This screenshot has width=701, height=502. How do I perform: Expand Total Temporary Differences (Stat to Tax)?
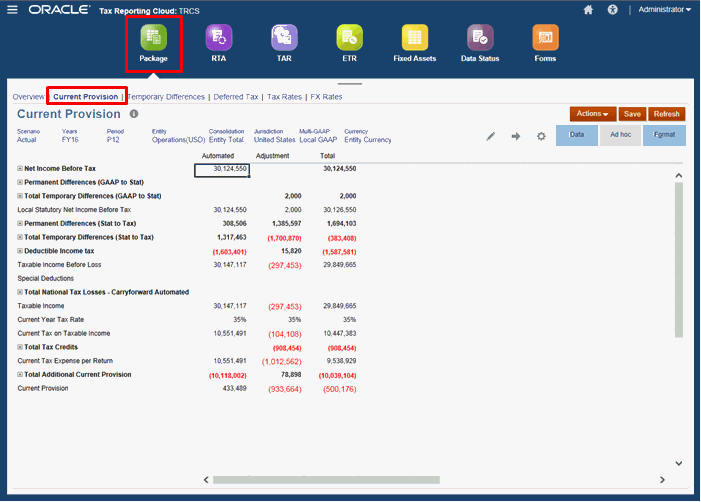tap(20, 237)
